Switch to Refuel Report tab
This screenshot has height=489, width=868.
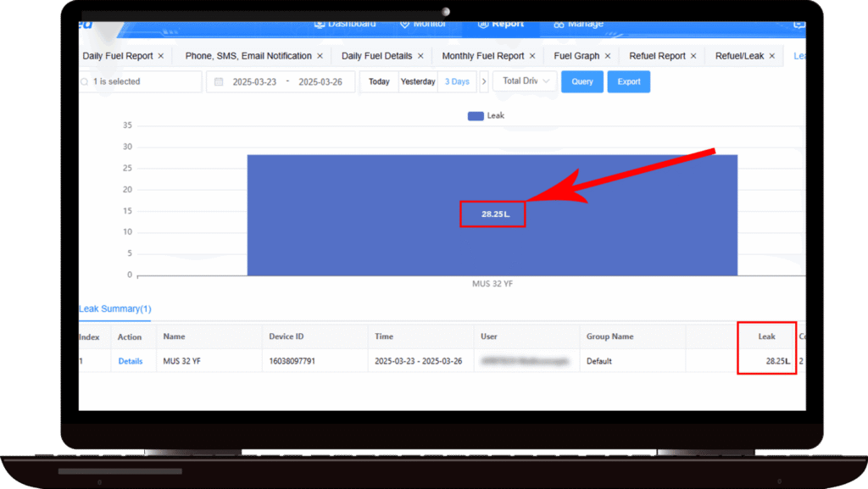[x=657, y=56]
